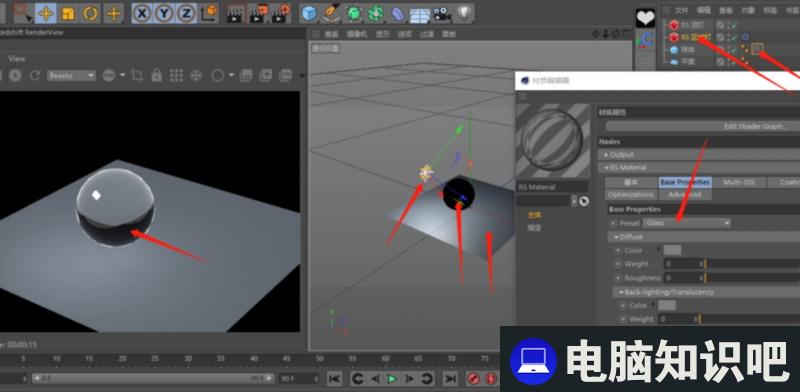Screen dimensions: 800x392
Task: Open the Render Settings clapperboard icon
Action: pos(281,14)
